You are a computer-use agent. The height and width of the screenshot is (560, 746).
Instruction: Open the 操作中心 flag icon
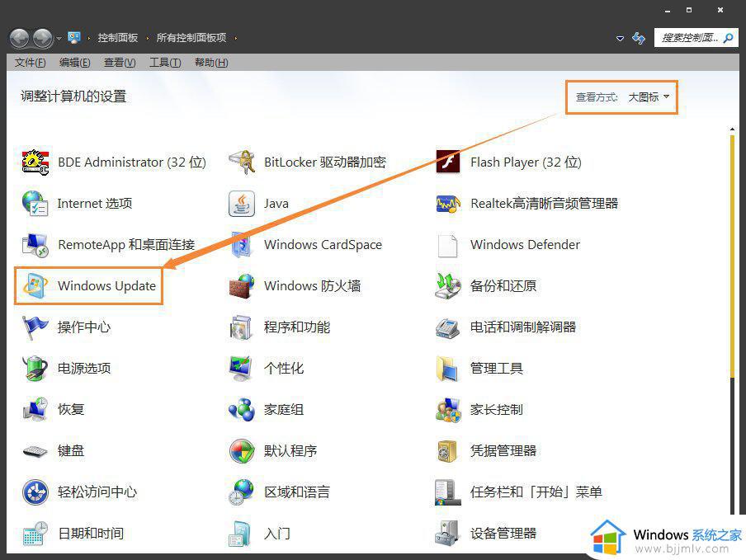click(35, 327)
